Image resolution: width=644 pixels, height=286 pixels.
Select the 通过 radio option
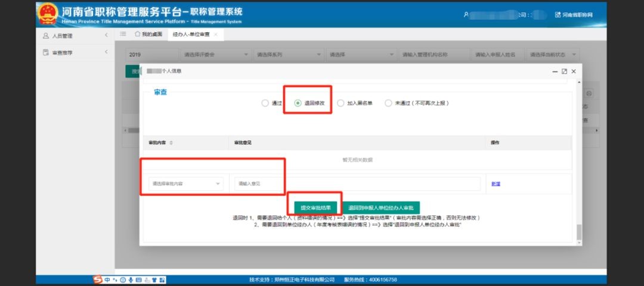(x=271, y=103)
